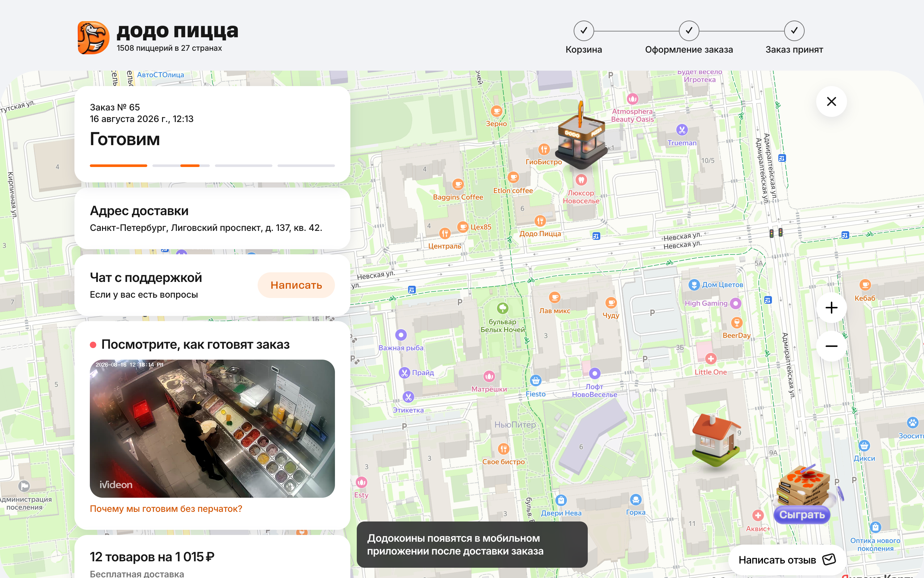Image resolution: width=924 pixels, height=578 pixels.
Task: Click the Atmosphera Beauty Oasis map pin
Action: click(x=633, y=99)
